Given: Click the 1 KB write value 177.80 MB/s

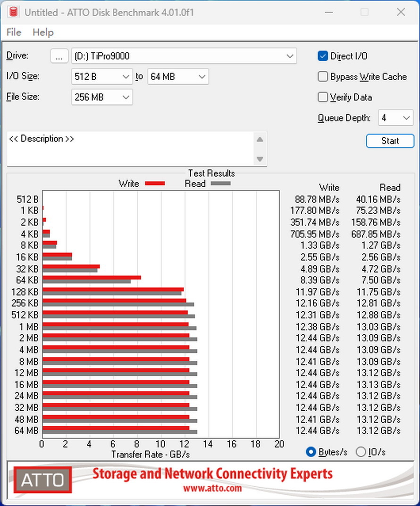Looking at the screenshot, I should point(315,211).
